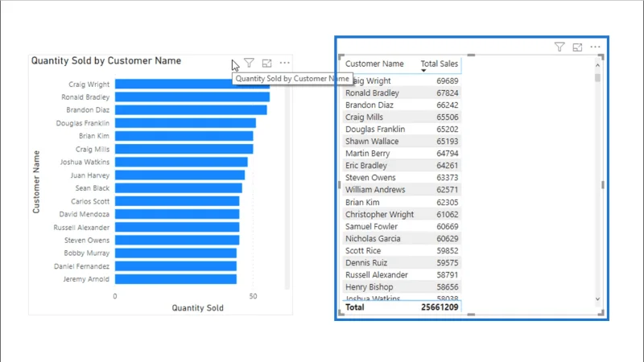Screen dimensions: 644x362
Task: Click the Customer Name column header
Action: tap(374, 64)
